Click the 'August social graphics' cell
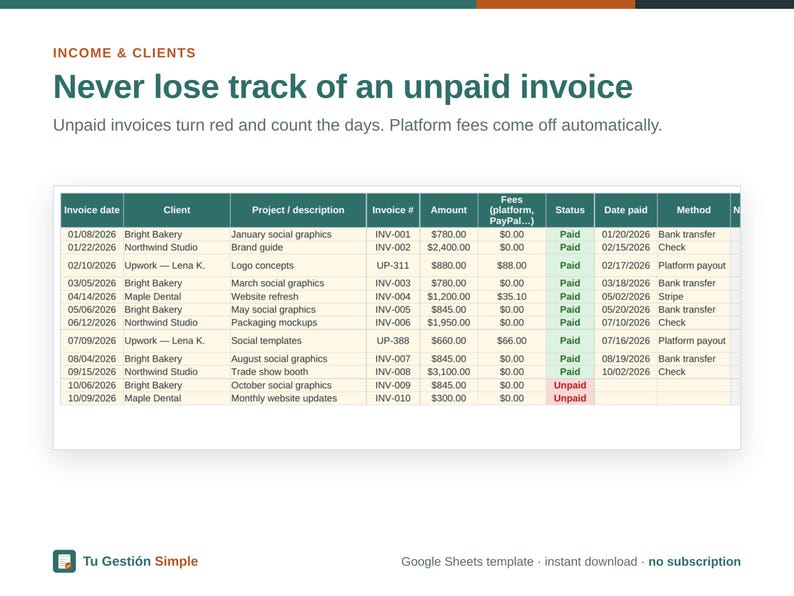 (x=298, y=359)
